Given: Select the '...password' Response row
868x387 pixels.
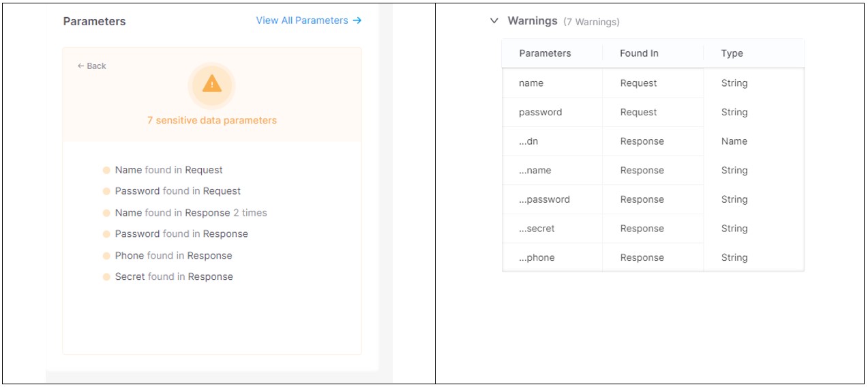Looking at the screenshot, I should click(544, 200).
